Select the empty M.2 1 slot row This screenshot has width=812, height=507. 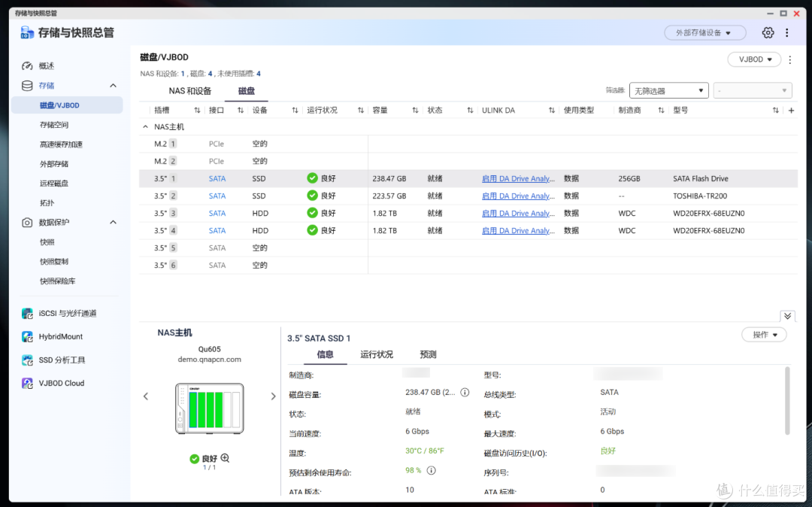[x=468, y=144]
